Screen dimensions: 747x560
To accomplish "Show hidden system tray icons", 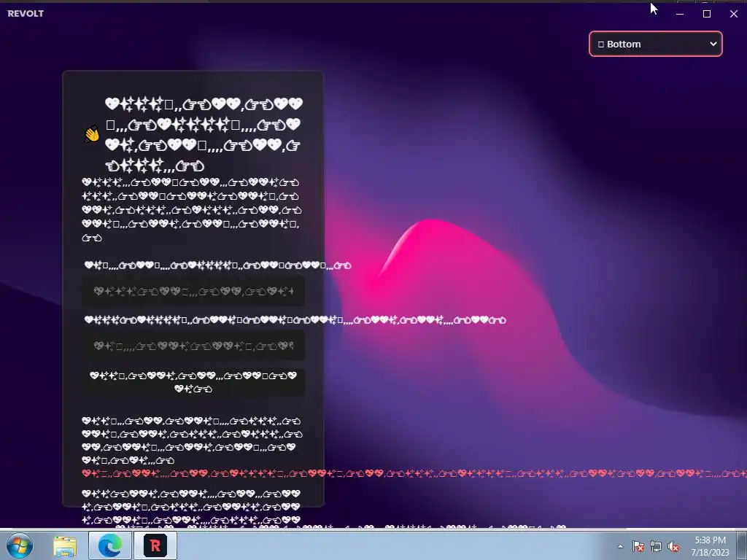I will click(620, 546).
